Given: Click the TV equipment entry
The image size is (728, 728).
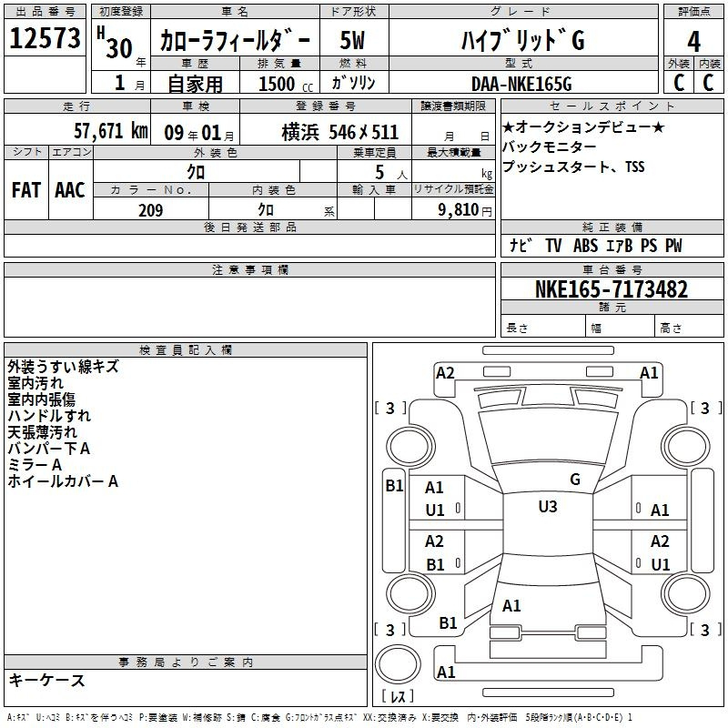Looking at the screenshot, I should point(553,245).
